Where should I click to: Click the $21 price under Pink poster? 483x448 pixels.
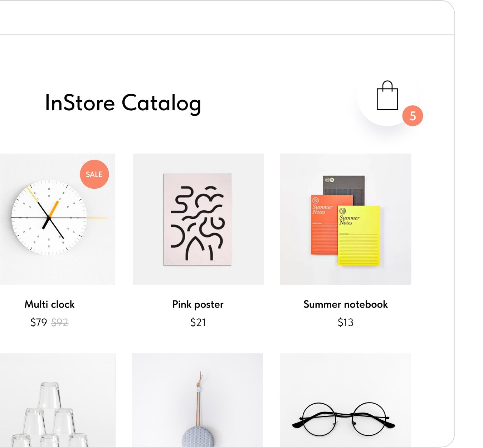(198, 322)
